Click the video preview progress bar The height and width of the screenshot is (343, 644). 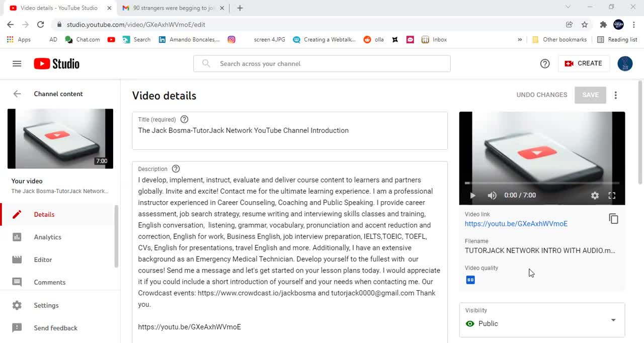pos(542,183)
